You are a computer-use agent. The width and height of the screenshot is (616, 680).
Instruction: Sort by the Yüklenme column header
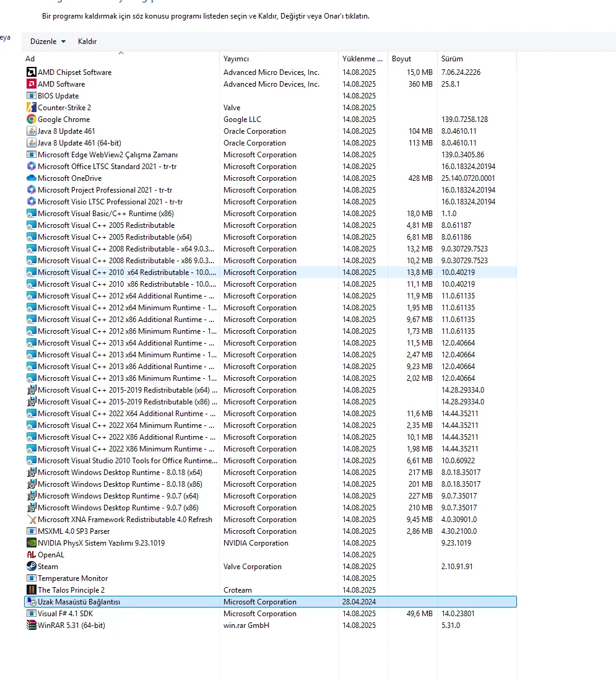coord(362,59)
